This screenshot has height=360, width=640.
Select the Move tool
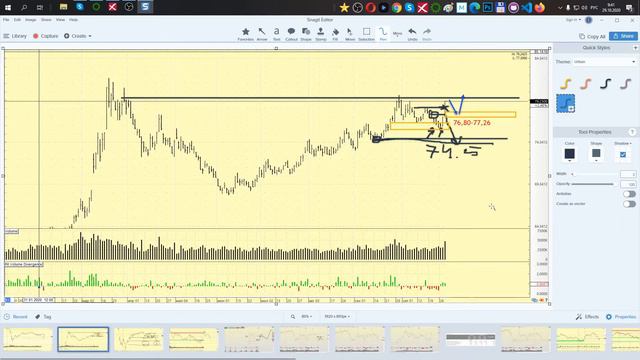[350, 34]
